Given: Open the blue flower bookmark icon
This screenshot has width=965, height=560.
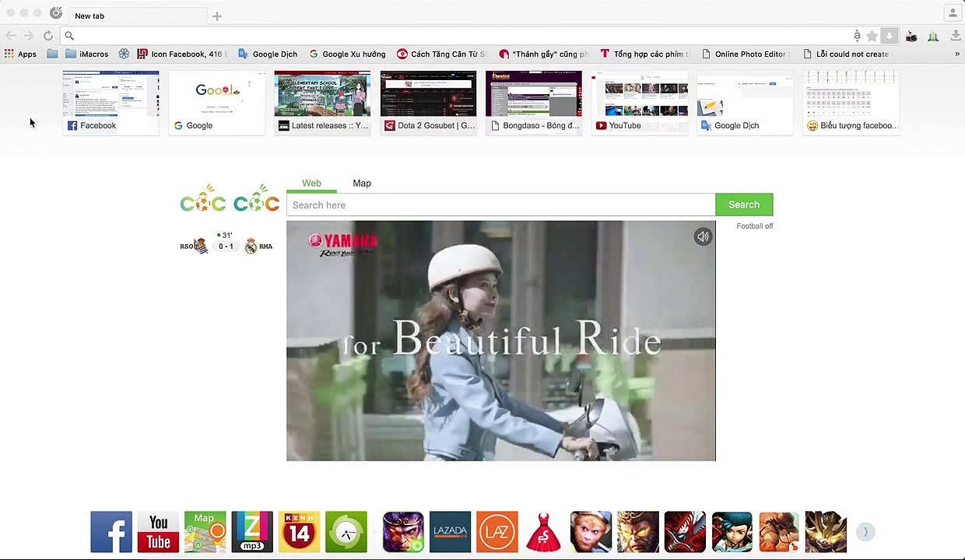Looking at the screenshot, I should pos(124,54).
